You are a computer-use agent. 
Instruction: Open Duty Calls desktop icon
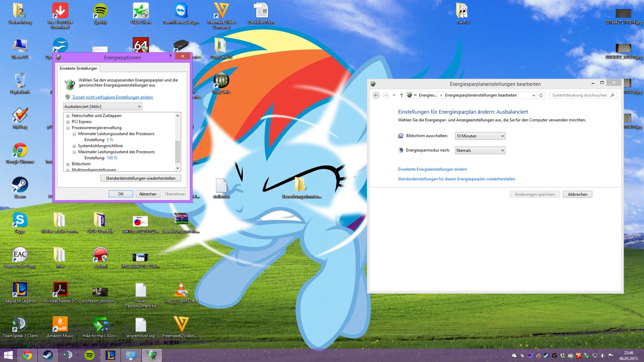(221, 84)
